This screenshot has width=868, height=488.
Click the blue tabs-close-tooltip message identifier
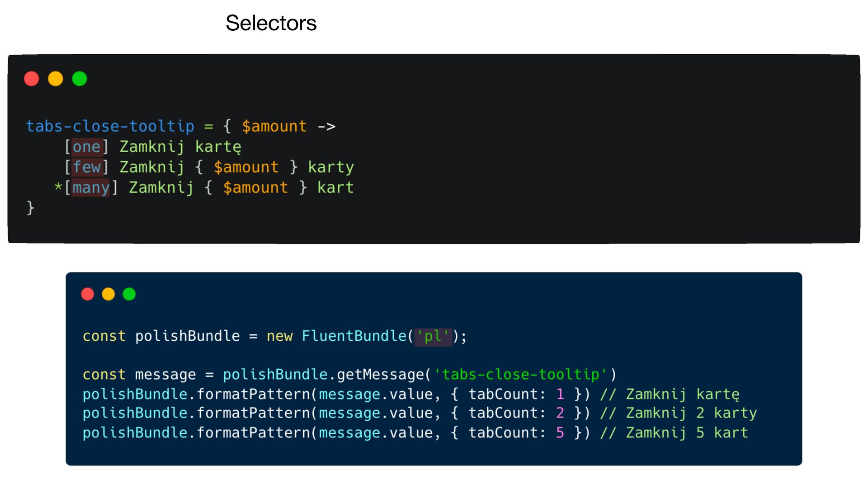tap(110, 126)
